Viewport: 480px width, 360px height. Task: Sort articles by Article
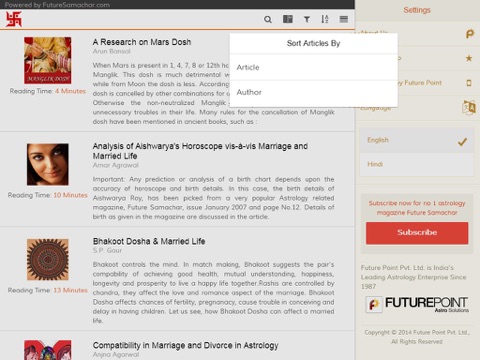314,67
